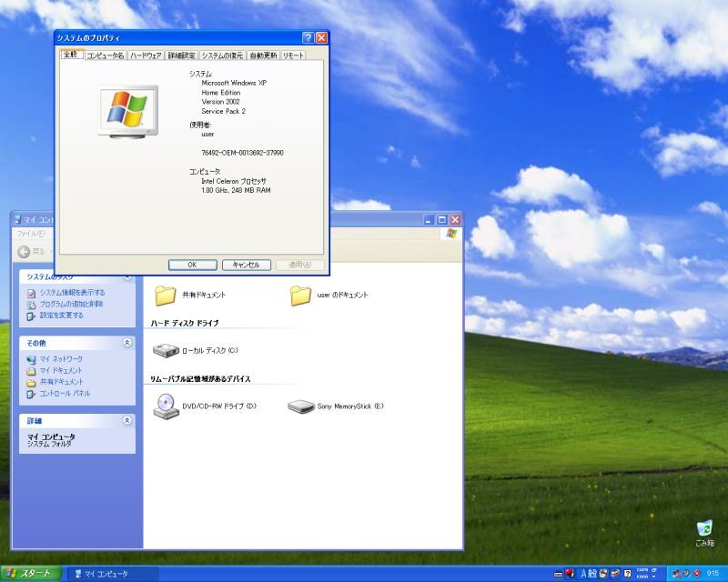
Task: Switch to the コンピュータ名 tab
Action: (x=105, y=55)
